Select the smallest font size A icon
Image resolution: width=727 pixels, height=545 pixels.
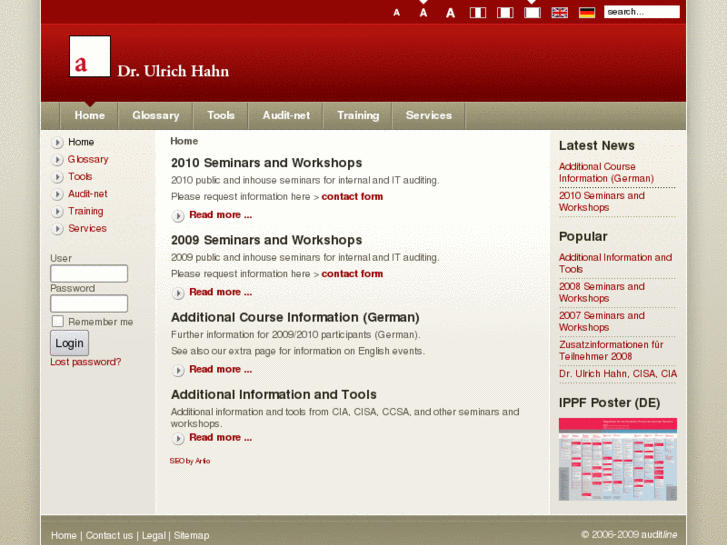tap(396, 13)
